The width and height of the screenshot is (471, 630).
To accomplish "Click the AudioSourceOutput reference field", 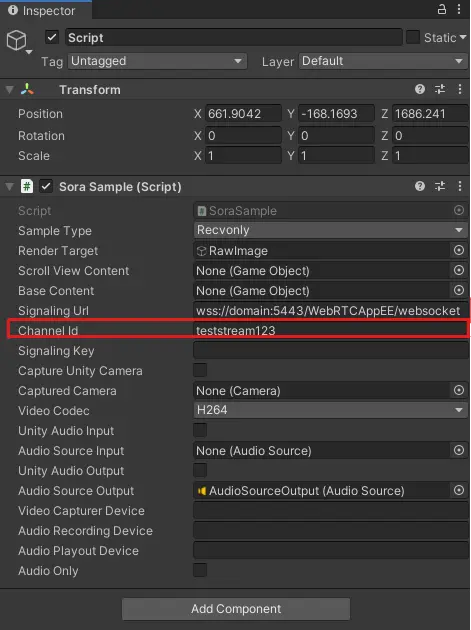I will point(322,490).
